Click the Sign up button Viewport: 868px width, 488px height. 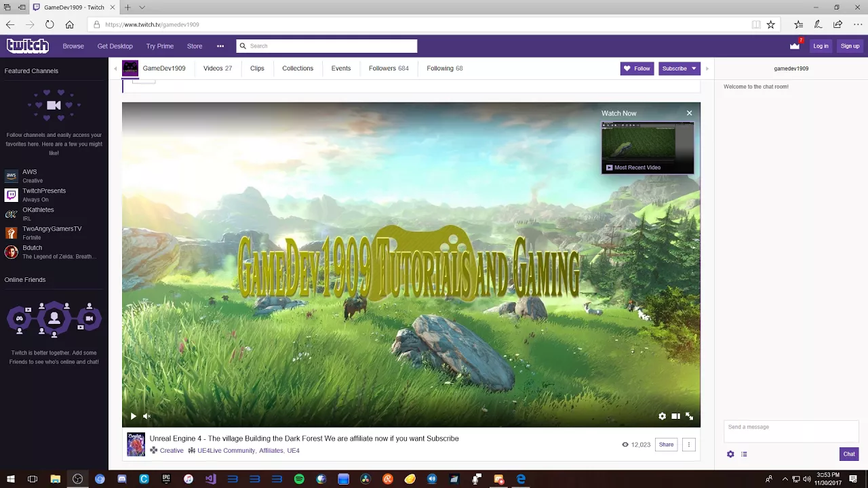point(850,46)
